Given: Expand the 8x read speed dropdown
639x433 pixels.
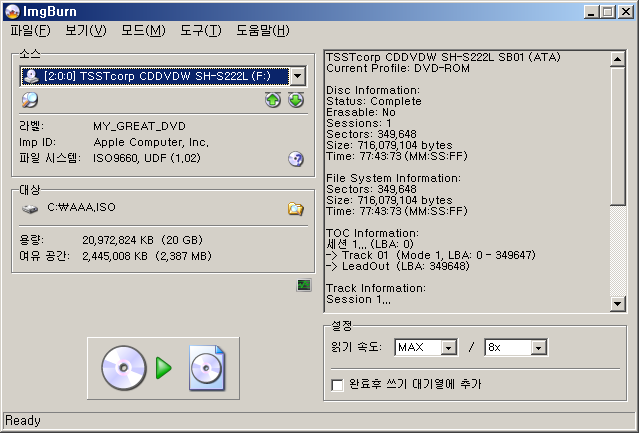Looking at the screenshot, I should pyautogui.click(x=538, y=347).
